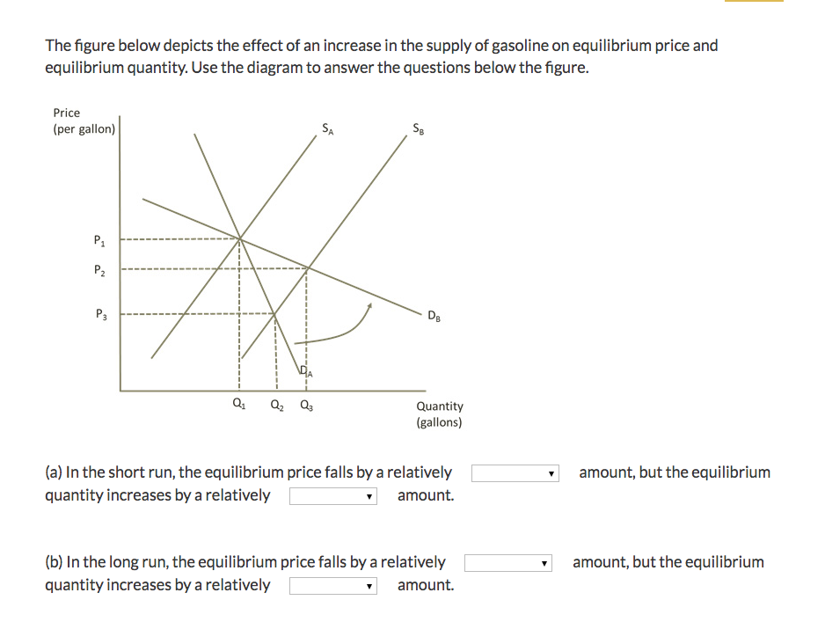The width and height of the screenshot is (825, 644).
Task: Open the price dropdown in question (b)
Action: (507, 562)
